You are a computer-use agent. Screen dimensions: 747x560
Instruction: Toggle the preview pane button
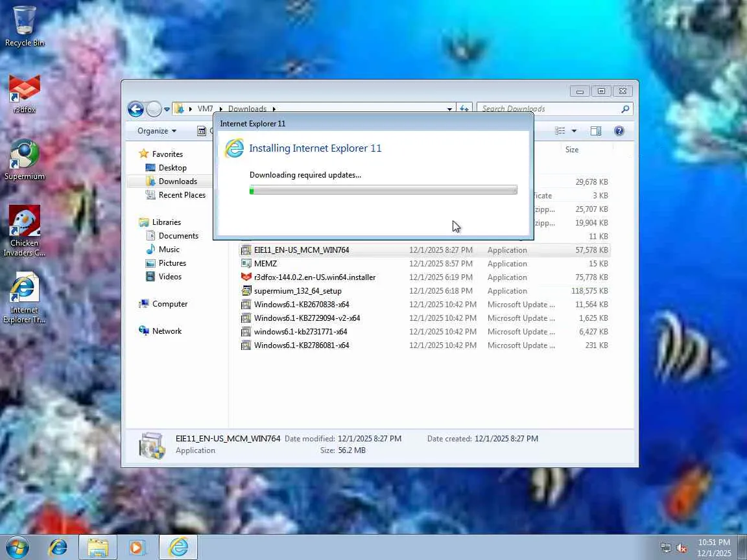click(596, 131)
